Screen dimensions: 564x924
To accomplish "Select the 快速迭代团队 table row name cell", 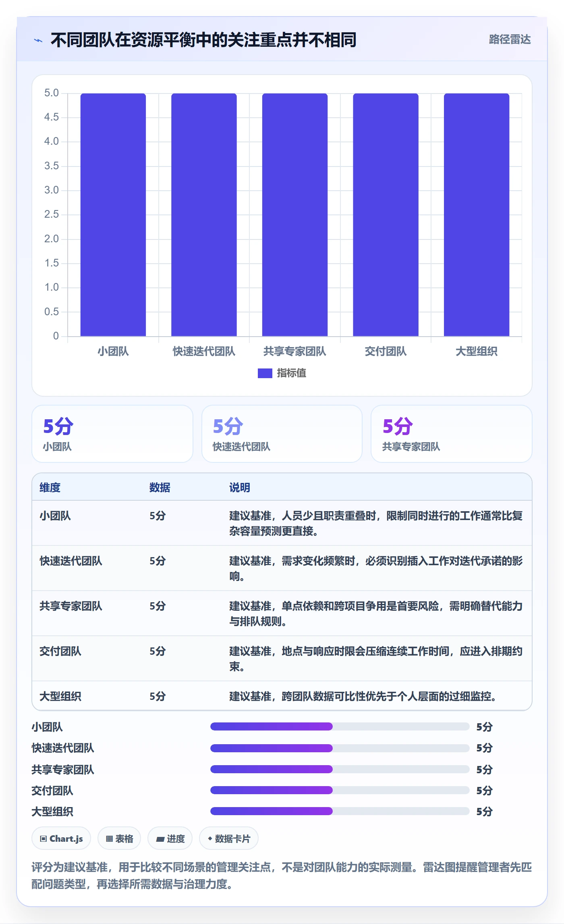I will (x=71, y=561).
